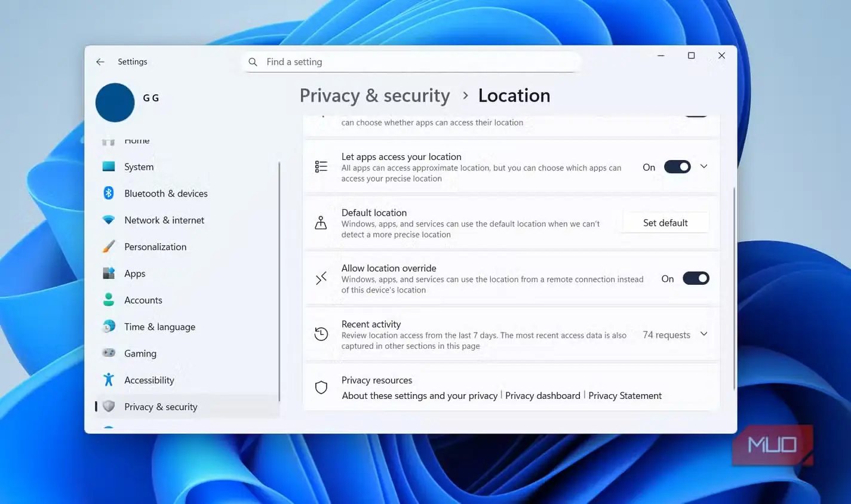Click the Accounts person icon

pos(109,300)
